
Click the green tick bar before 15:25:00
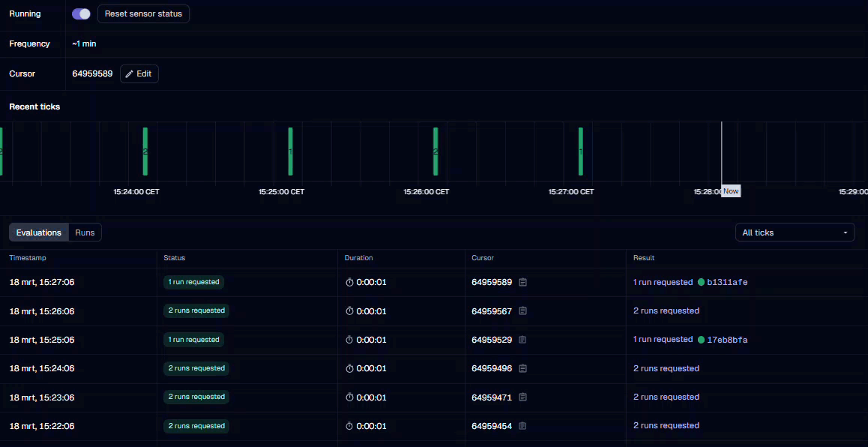click(290, 151)
